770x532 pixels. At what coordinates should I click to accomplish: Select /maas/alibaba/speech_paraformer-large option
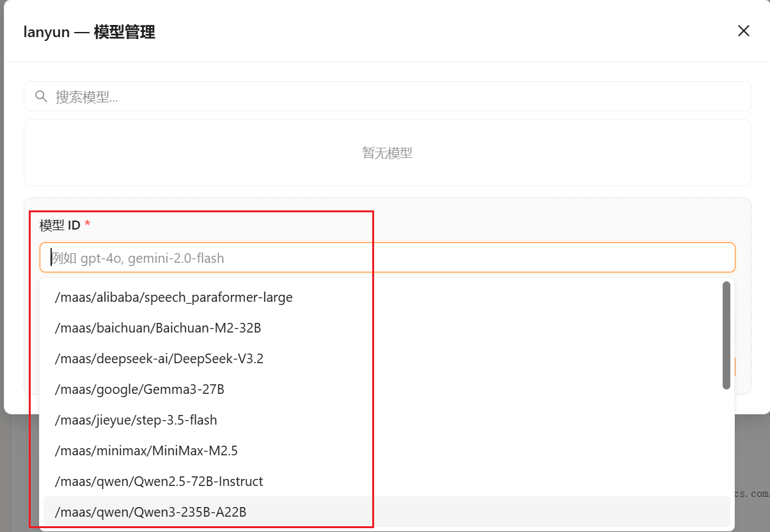click(x=386, y=297)
